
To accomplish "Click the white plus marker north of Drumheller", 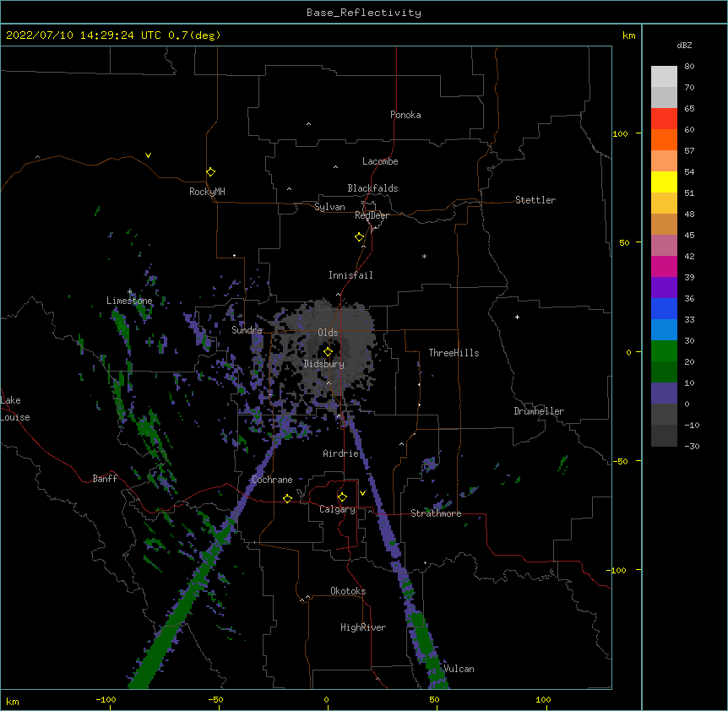I will [x=517, y=317].
